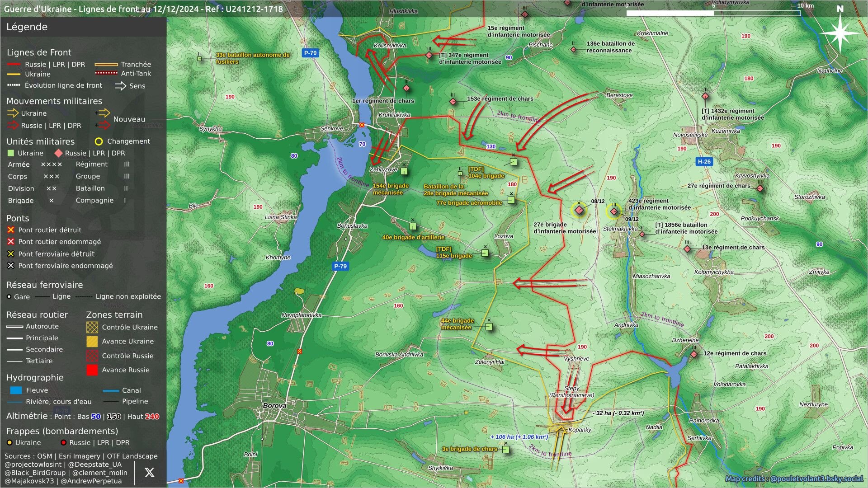Click the '+ 106 ha (+ 1.06 km²)' label
The height and width of the screenshot is (488, 868).
pos(519,437)
